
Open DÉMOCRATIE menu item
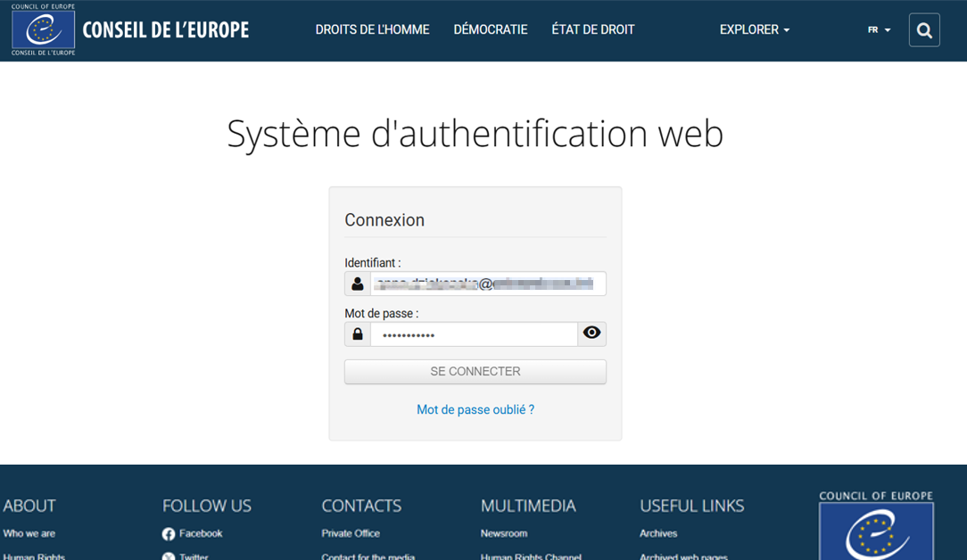491,29
